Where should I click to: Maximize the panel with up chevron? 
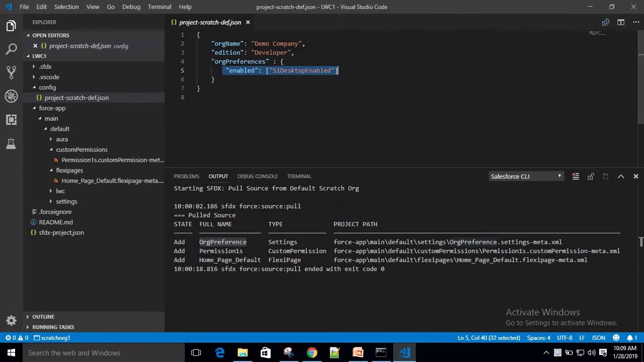[621, 176]
